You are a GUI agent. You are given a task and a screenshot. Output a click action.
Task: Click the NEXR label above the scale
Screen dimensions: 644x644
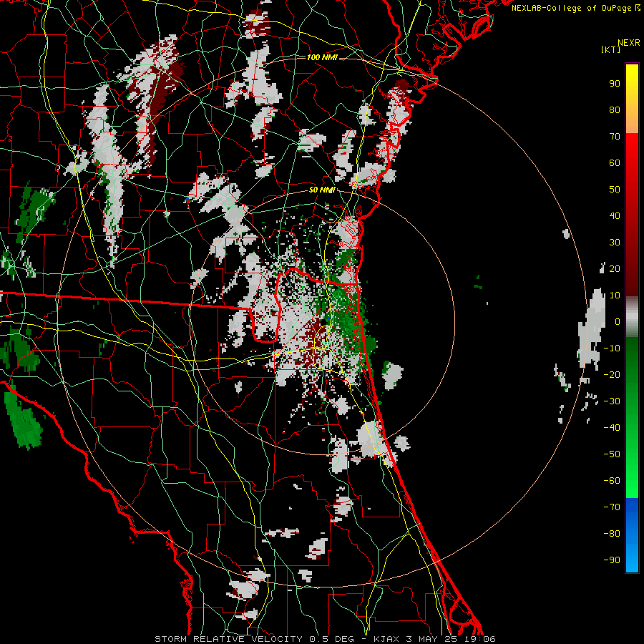629,43
